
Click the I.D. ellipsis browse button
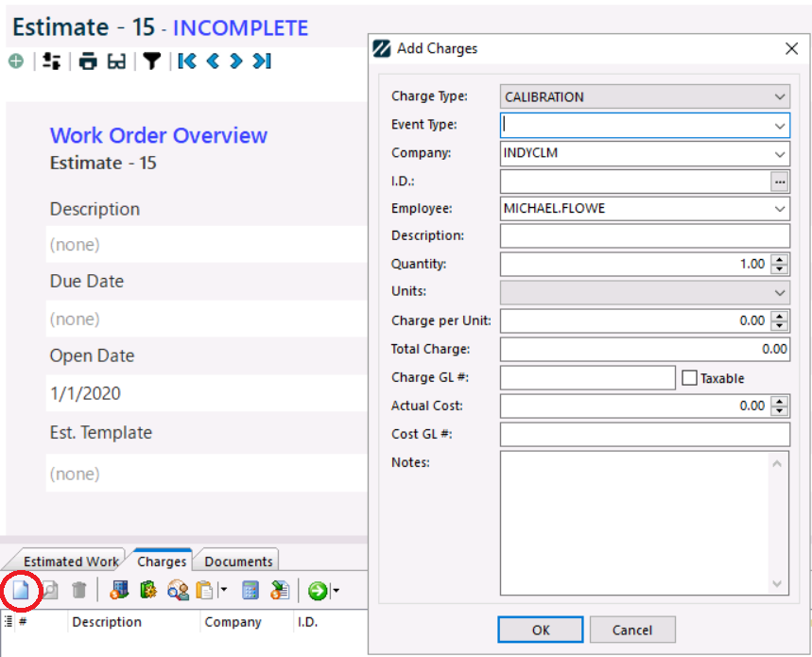click(x=779, y=181)
